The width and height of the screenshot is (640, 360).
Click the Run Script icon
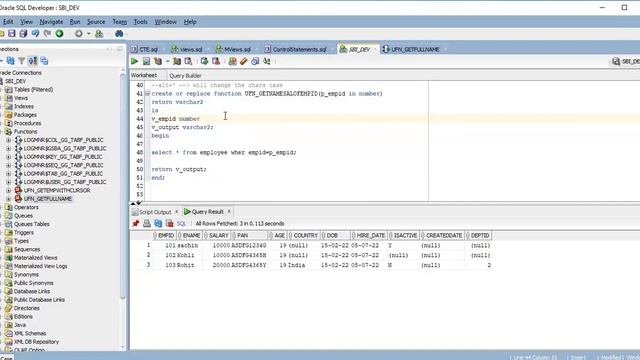[x=146, y=61]
